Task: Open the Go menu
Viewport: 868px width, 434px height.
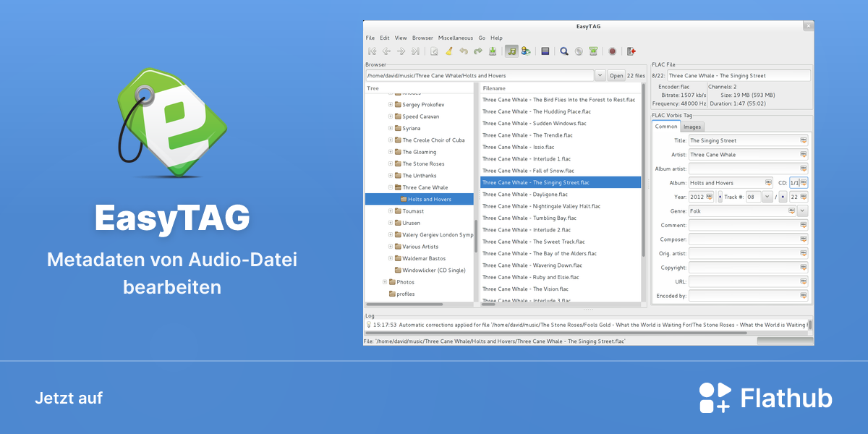Action: coord(482,38)
